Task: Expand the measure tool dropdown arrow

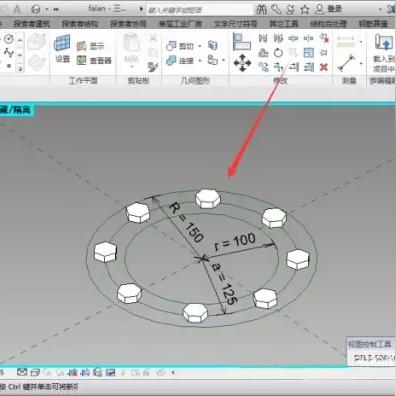Action: [x=361, y=63]
